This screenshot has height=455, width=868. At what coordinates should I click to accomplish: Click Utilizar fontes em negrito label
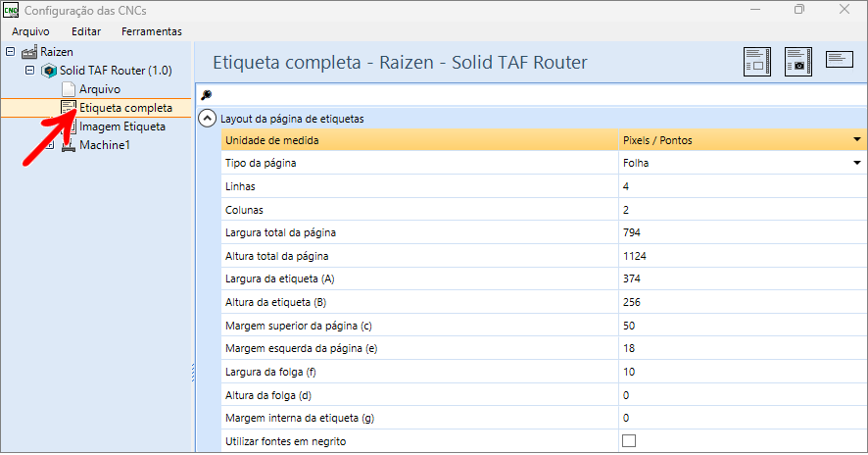[x=286, y=441]
